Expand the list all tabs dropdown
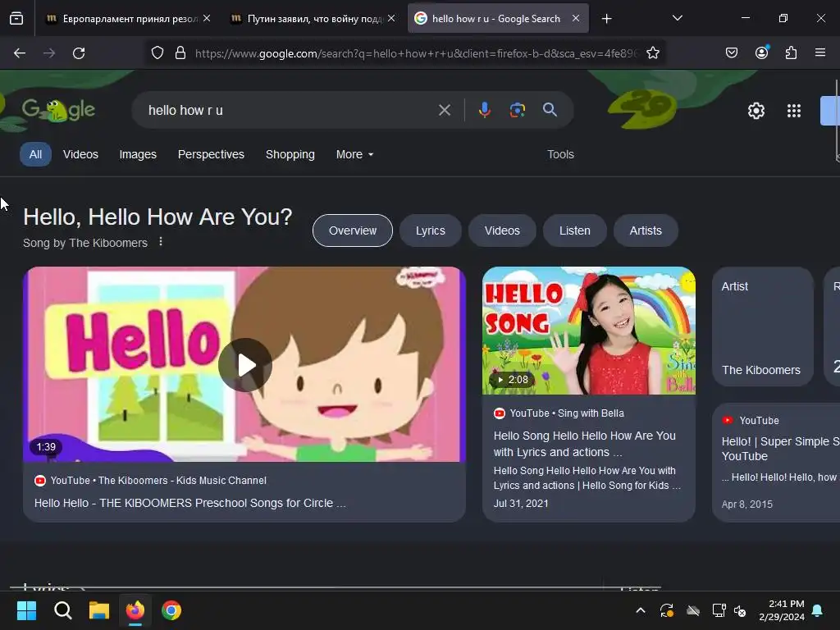This screenshot has width=840, height=630. tap(677, 18)
